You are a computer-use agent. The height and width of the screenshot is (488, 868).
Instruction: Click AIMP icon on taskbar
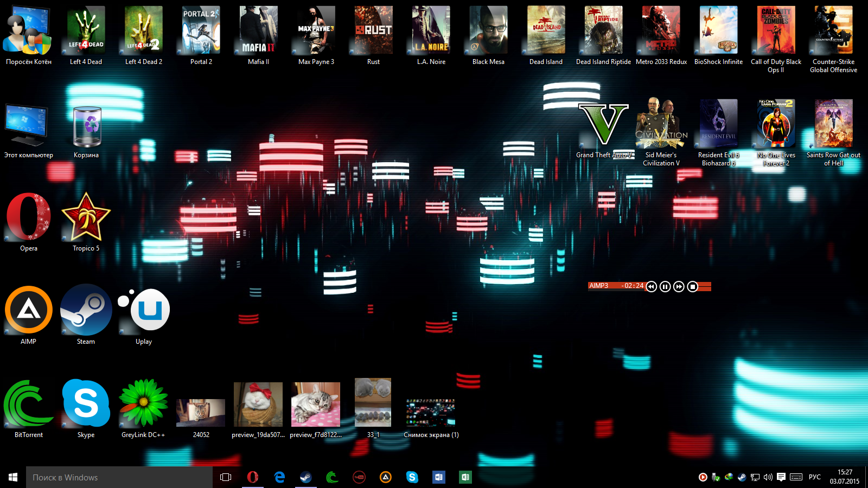click(386, 477)
